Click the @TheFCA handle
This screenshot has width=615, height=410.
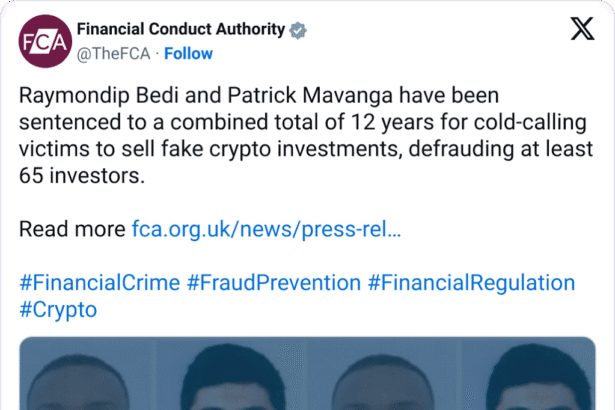click(115, 52)
